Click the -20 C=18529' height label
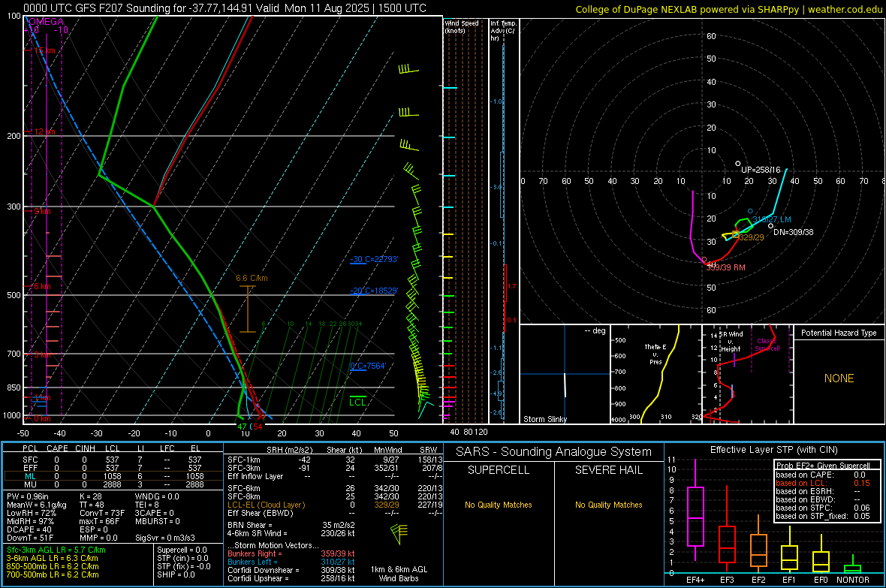The width and height of the screenshot is (886, 588). pyautogui.click(x=374, y=291)
